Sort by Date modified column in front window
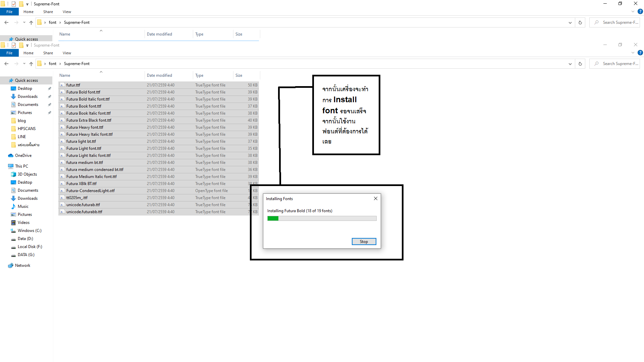 click(x=169, y=75)
